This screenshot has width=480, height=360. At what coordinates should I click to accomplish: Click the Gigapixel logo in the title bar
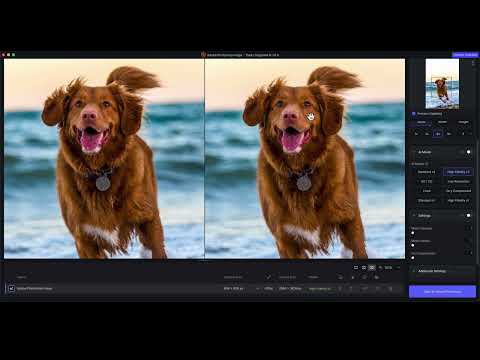tap(203, 54)
